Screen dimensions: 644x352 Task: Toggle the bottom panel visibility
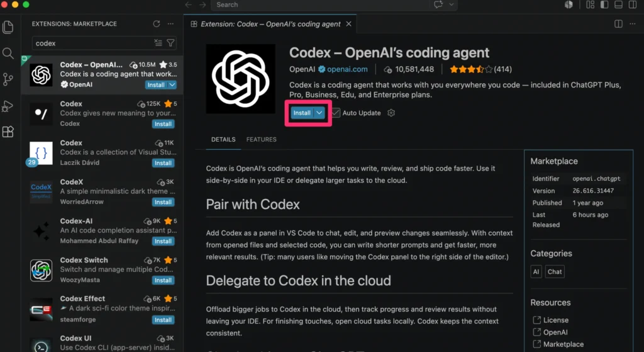coord(618,4)
